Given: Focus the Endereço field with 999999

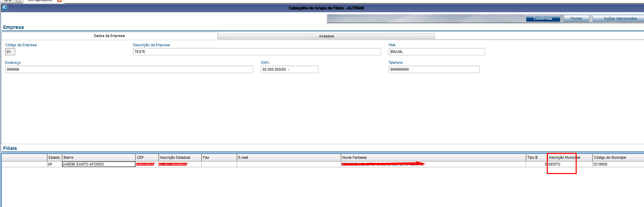Looking at the screenshot, I should click(x=129, y=69).
